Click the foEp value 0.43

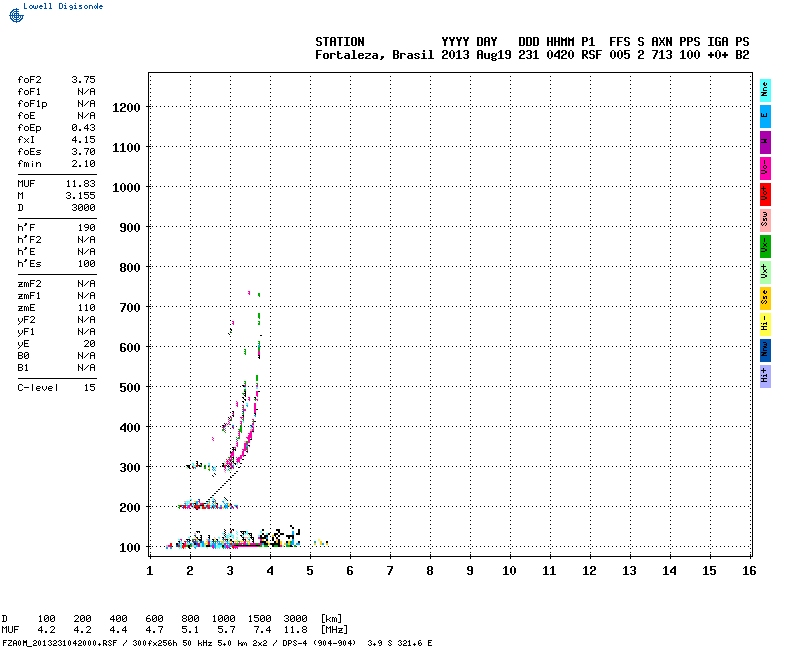[x=83, y=128]
